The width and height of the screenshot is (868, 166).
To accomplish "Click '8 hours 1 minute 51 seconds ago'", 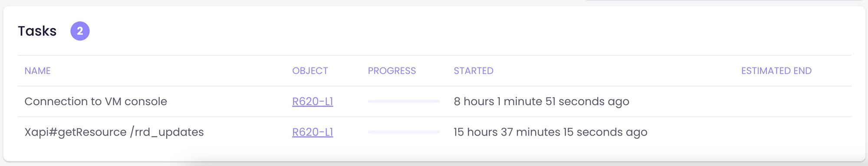I will [541, 101].
